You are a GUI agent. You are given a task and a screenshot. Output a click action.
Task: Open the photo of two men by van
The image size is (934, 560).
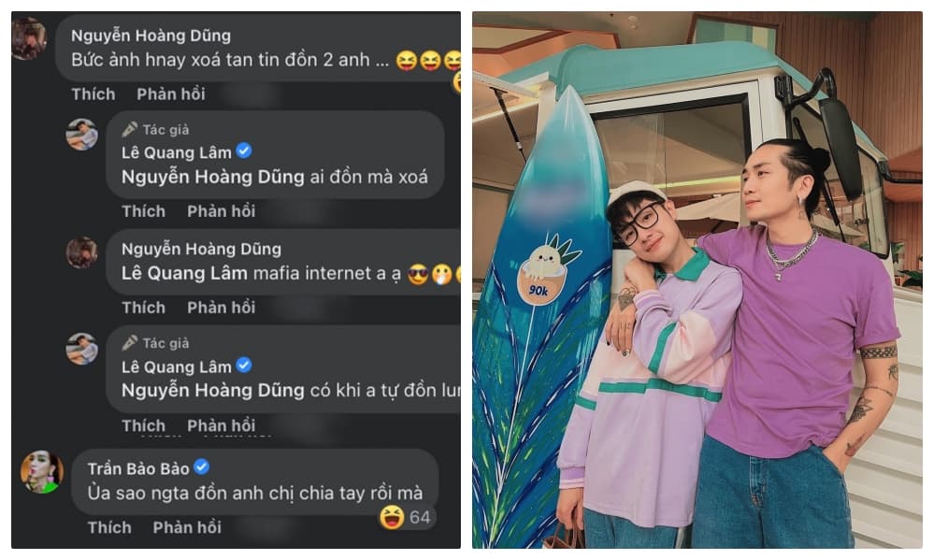(697, 280)
